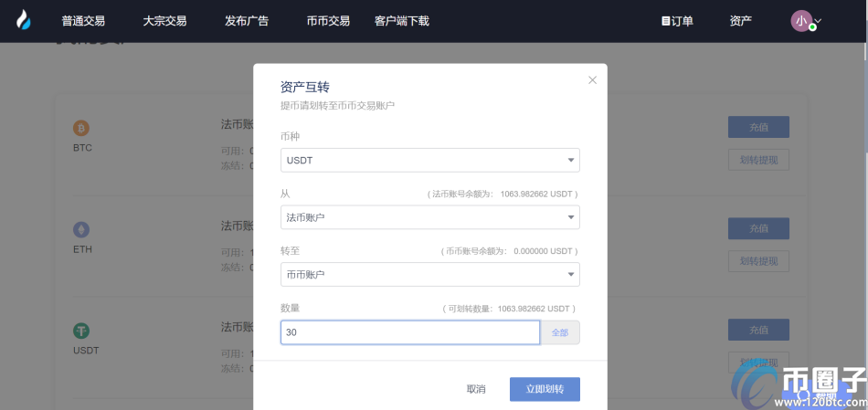Viewport: 868px width, 410px height.
Task: Close the 资产互转 dialog with X
Action: click(x=592, y=80)
